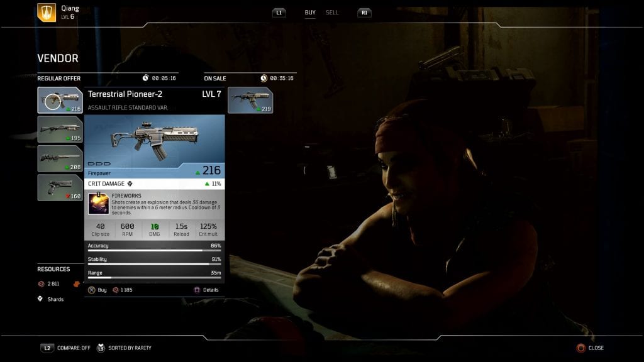The height and width of the screenshot is (362, 644).
Task: Click the CRIT DAMAGE label row
Action: (155, 184)
